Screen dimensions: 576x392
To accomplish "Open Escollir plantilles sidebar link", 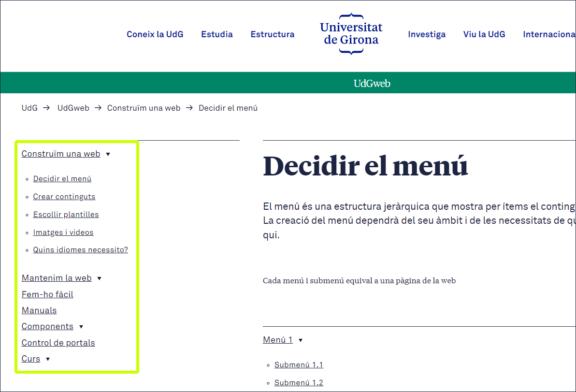I will [x=66, y=215].
